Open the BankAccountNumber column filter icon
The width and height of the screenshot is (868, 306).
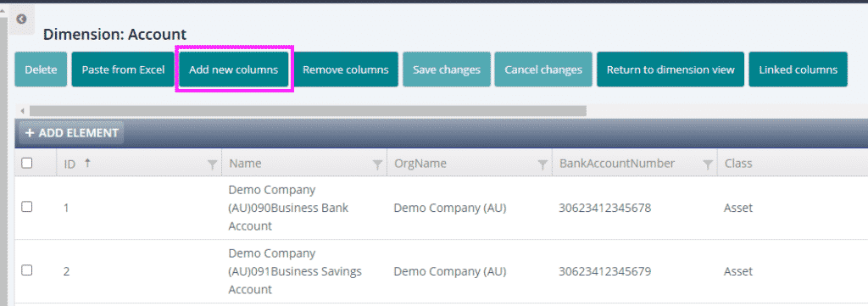point(708,164)
